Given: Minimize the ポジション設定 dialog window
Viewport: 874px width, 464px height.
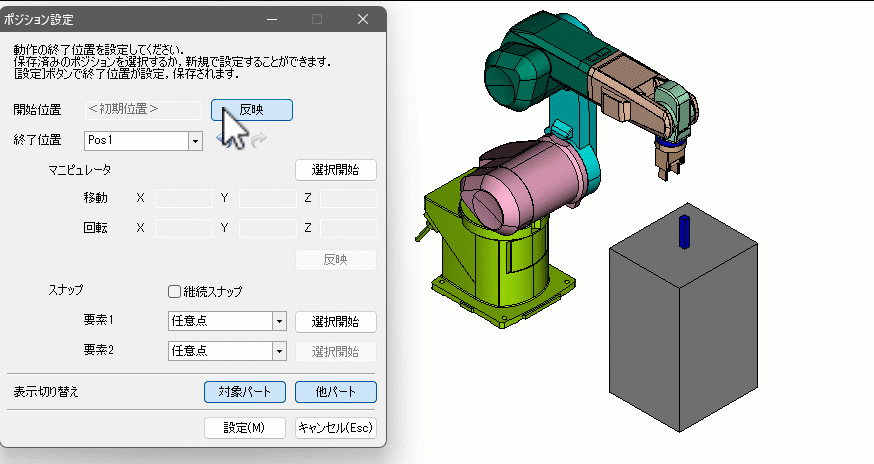Looking at the screenshot, I should (271, 19).
